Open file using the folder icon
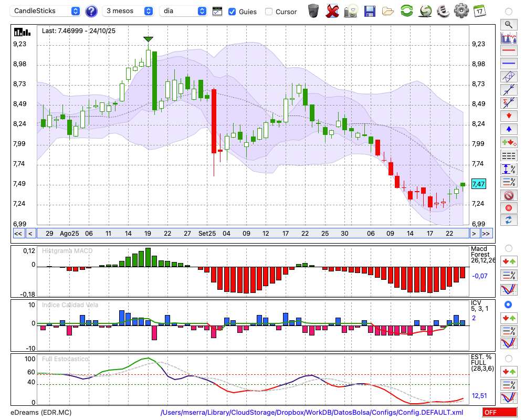 click(x=388, y=12)
